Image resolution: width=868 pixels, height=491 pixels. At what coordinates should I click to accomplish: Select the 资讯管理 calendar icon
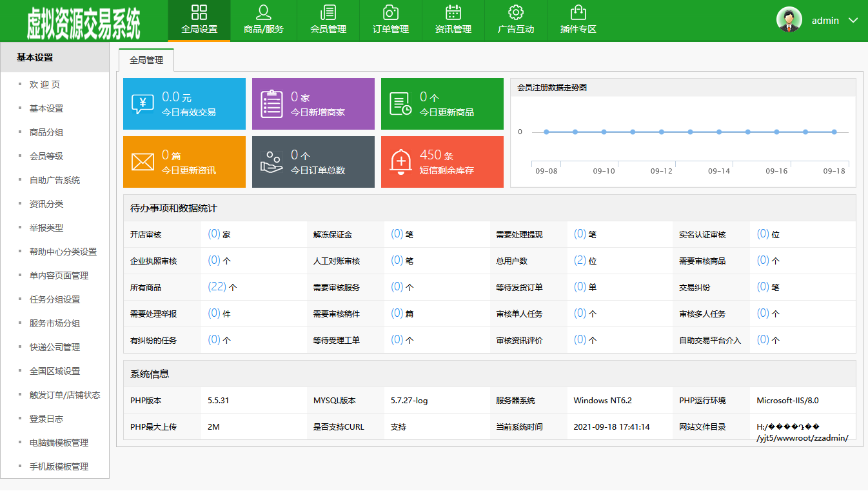coord(453,12)
